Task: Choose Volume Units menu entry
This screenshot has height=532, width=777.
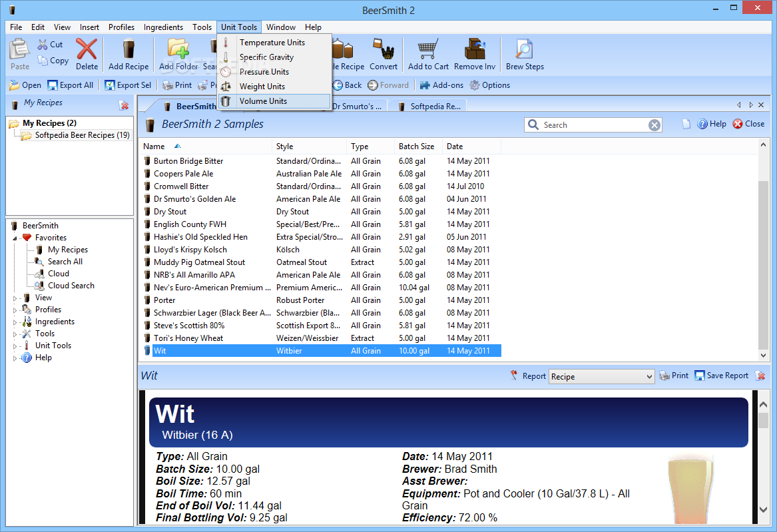Action: tap(274, 101)
